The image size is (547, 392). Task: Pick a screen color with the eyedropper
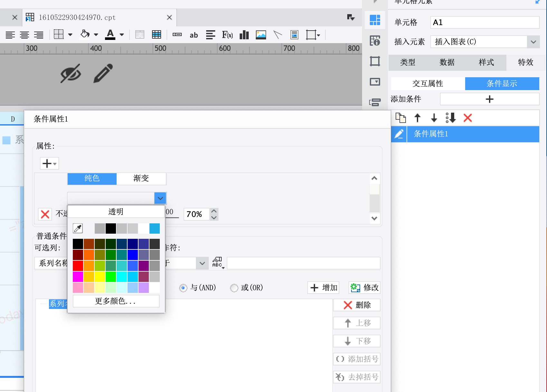pos(78,228)
